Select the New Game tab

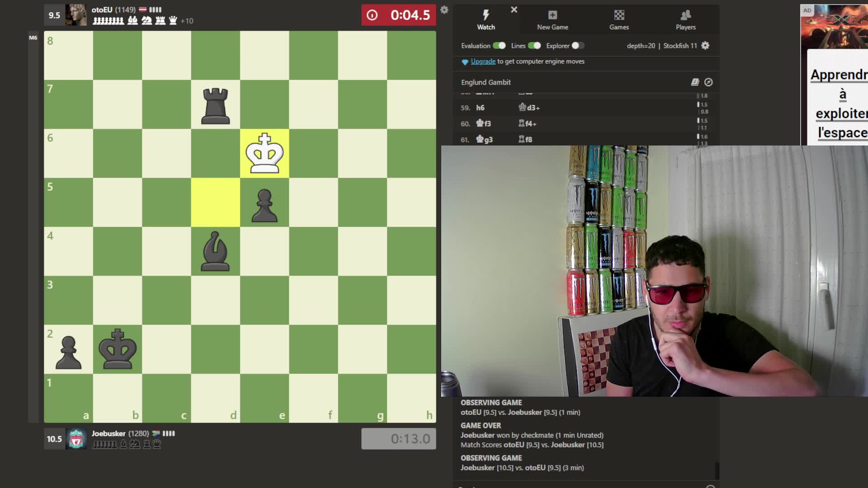pos(552,20)
